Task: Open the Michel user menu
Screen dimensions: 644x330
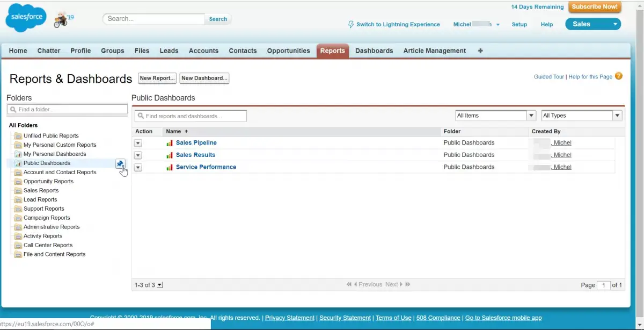Action: (x=477, y=24)
